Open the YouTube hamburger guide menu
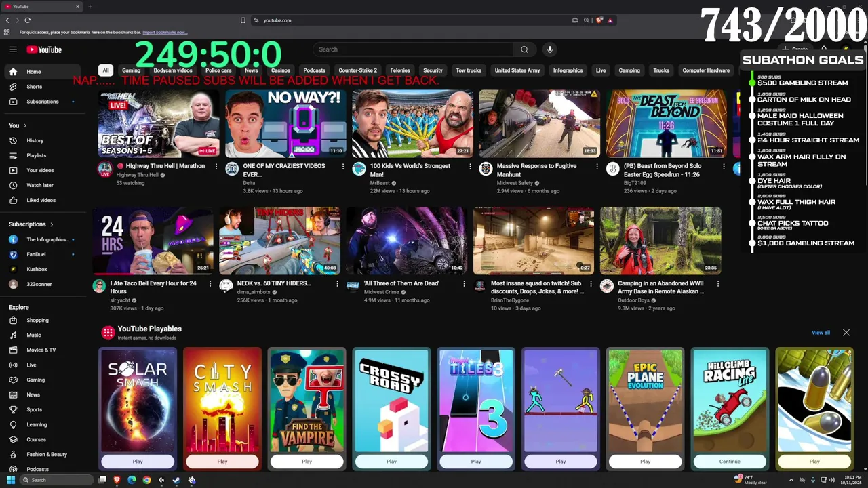This screenshot has width=868, height=488. click(x=13, y=49)
